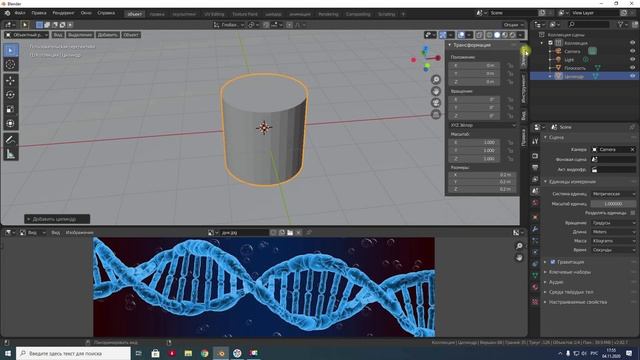Open the rotation units dropdown (Градусы)

coord(613,223)
